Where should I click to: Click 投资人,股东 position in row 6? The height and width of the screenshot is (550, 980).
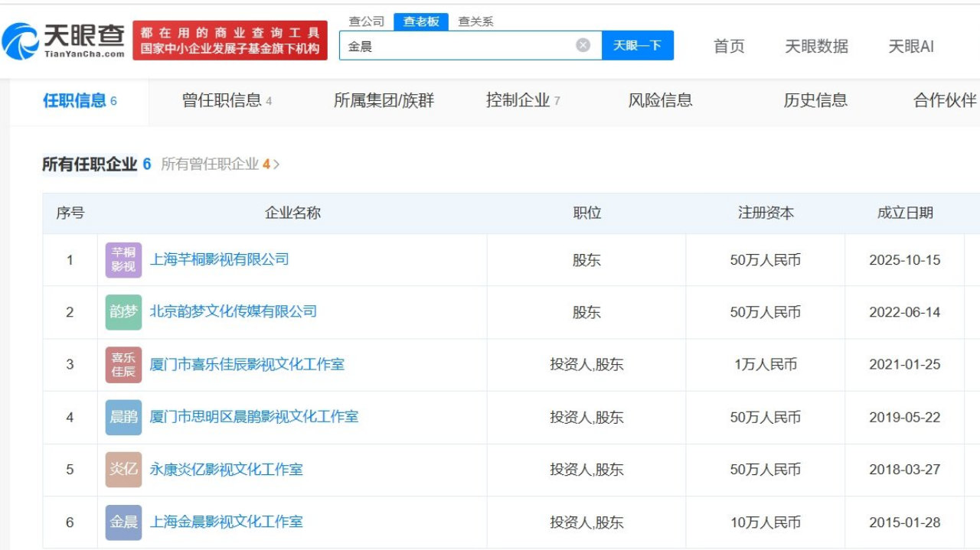[x=586, y=522]
